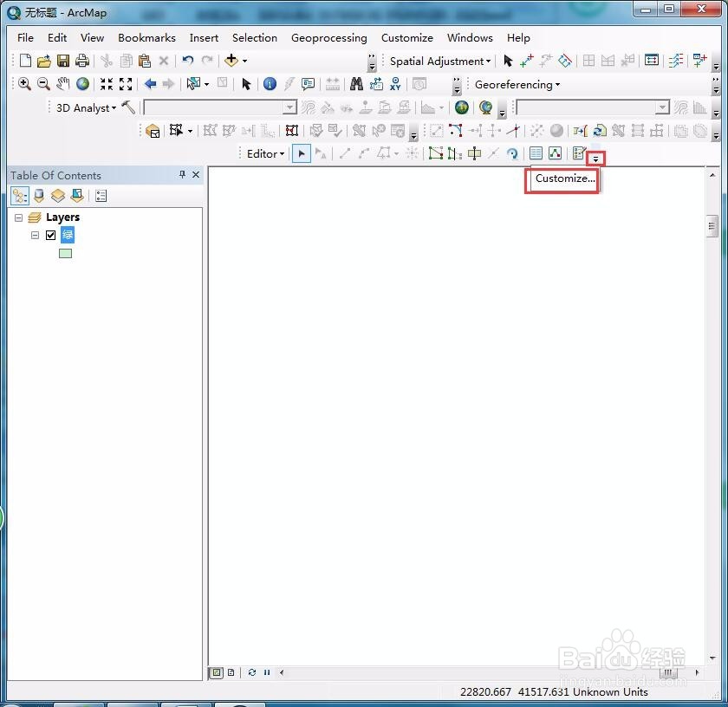
Task: Click the second 3D Analyst combo box
Action: click(x=593, y=107)
